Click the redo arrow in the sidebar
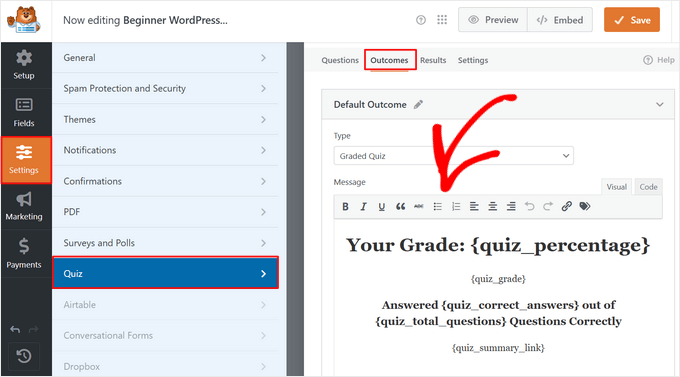 (x=33, y=330)
